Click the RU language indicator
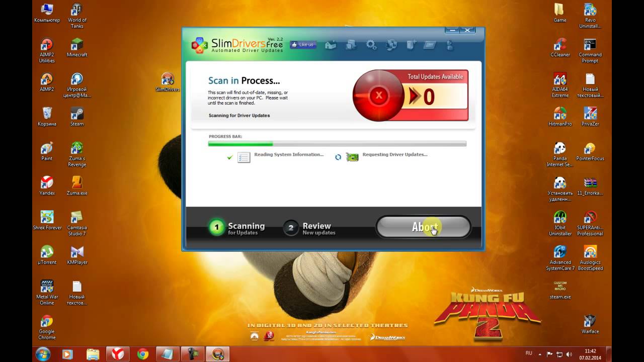This screenshot has width=644, height=362. 529,353
